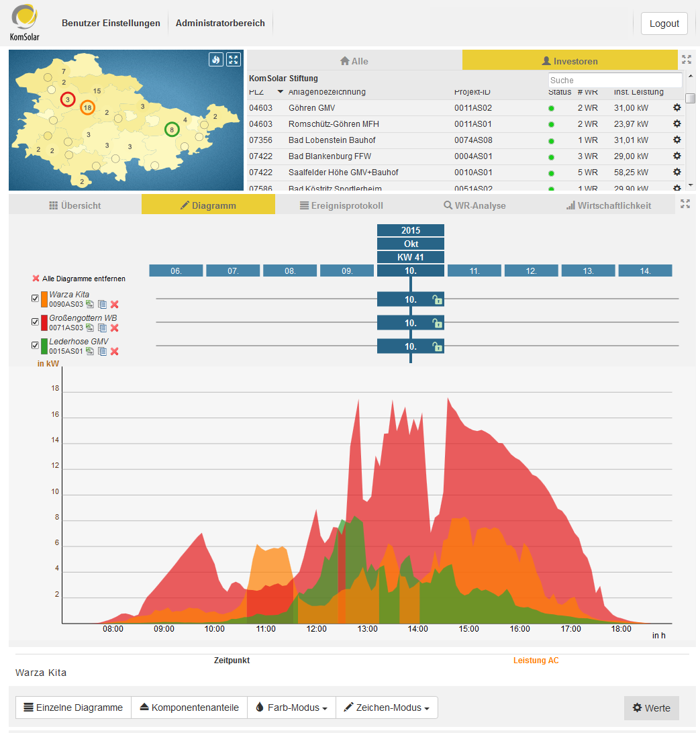700x733 pixels.
Task: Click the unlock icon on Warza Kita timeline
Action: 438,299
